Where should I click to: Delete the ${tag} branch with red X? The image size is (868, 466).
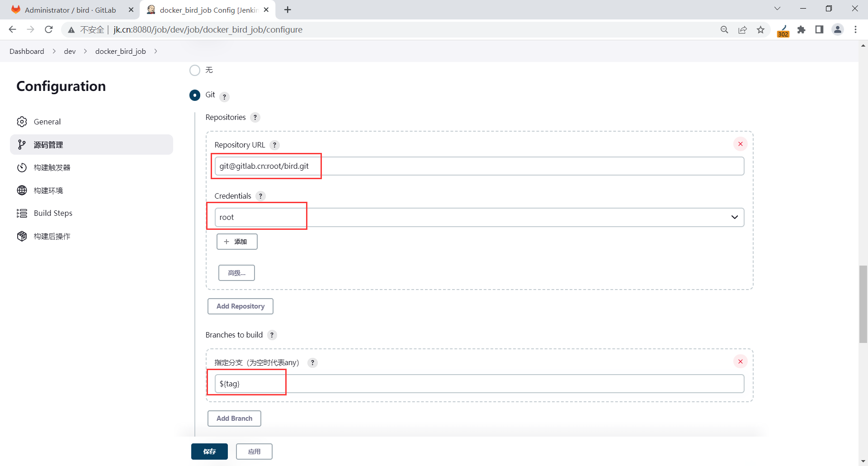[x=740, y=361]
